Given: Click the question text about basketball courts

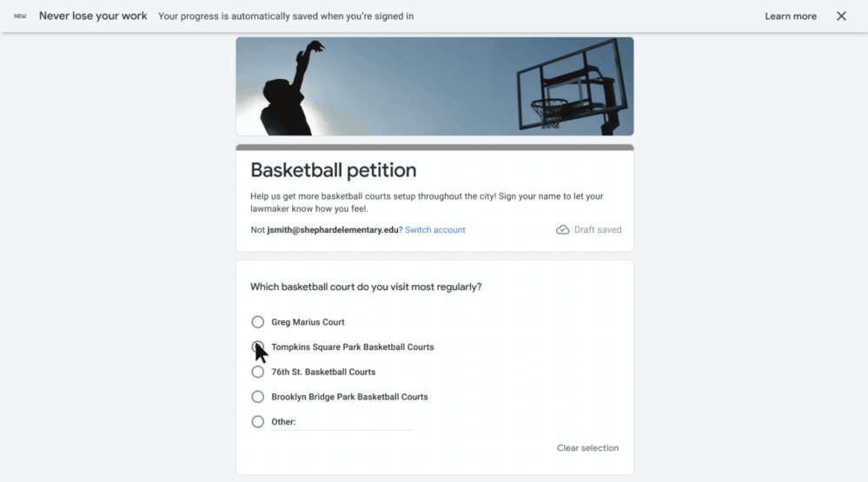Looking at the screenshot, I should click(366, 287).
